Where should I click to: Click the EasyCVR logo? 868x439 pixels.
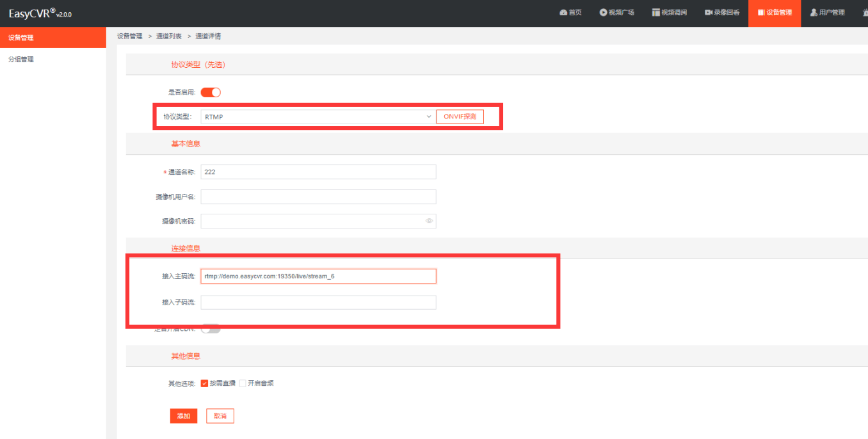coord(40,13)
